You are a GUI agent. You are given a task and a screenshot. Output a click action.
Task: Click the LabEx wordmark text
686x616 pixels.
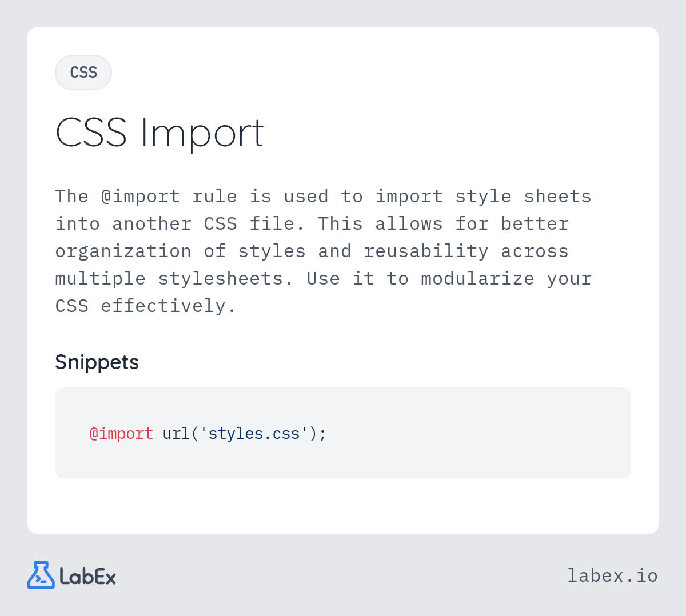pyautogui.click(x=88, y=576)
